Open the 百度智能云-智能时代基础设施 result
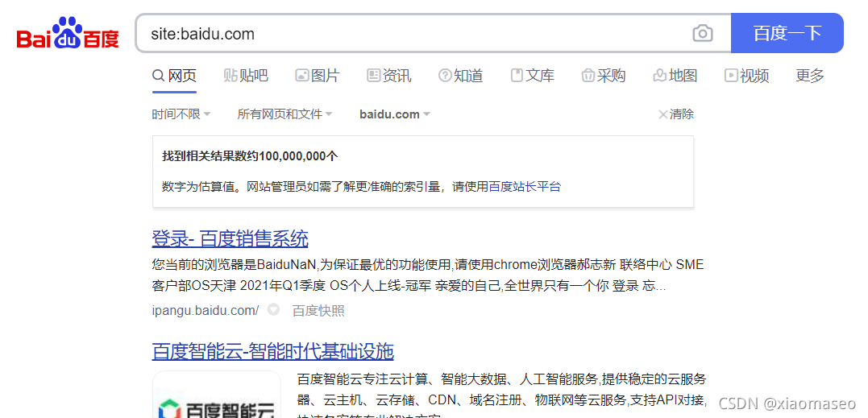Viewport: 868px width, 418px height. pos(273,351)
